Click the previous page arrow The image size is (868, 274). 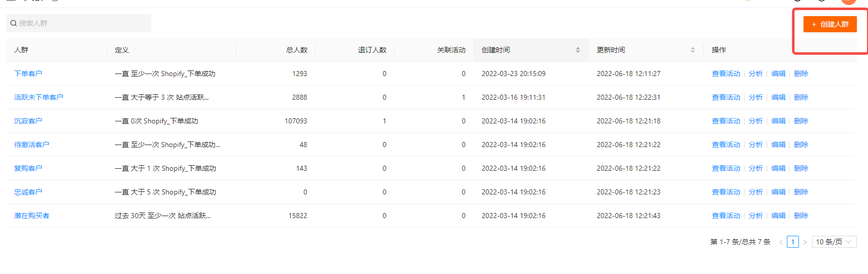pyautogui.click(x=781, y=242)
